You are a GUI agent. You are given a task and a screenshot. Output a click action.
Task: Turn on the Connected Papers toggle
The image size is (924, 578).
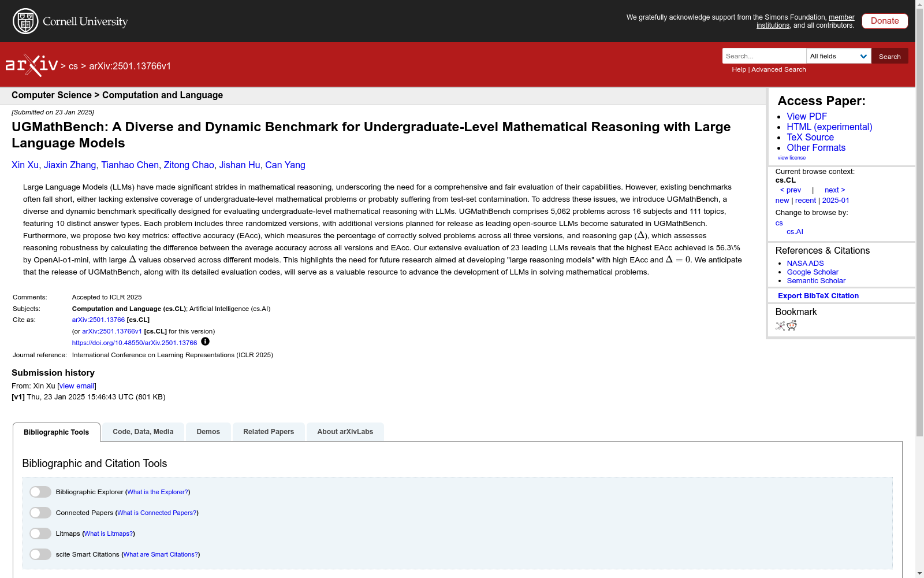tap(40, 513)
